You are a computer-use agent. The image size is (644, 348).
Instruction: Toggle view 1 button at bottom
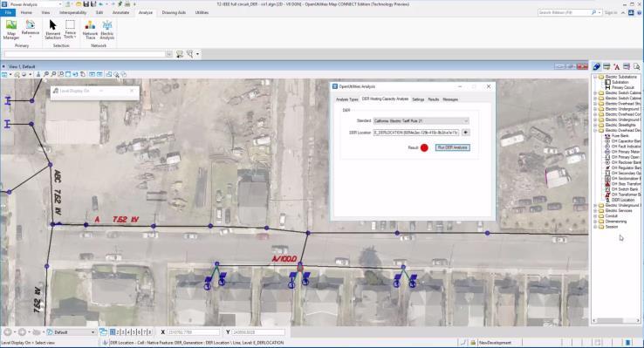tap(113, 332)
